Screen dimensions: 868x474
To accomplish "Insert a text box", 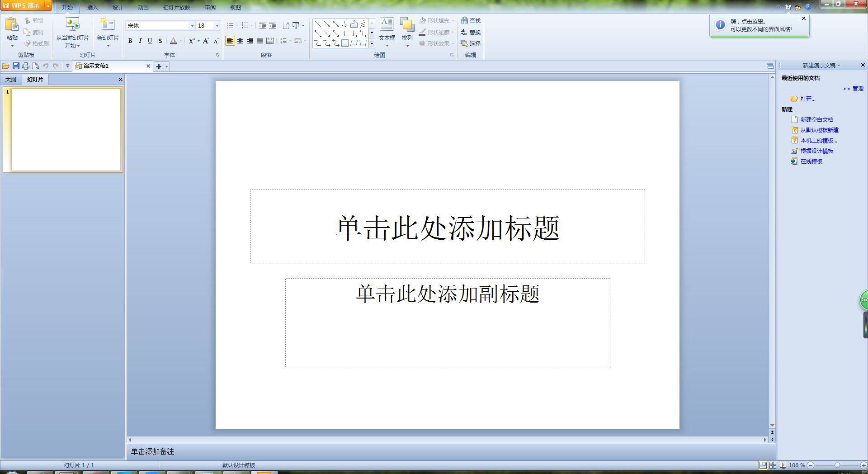I will click(387, 29).
